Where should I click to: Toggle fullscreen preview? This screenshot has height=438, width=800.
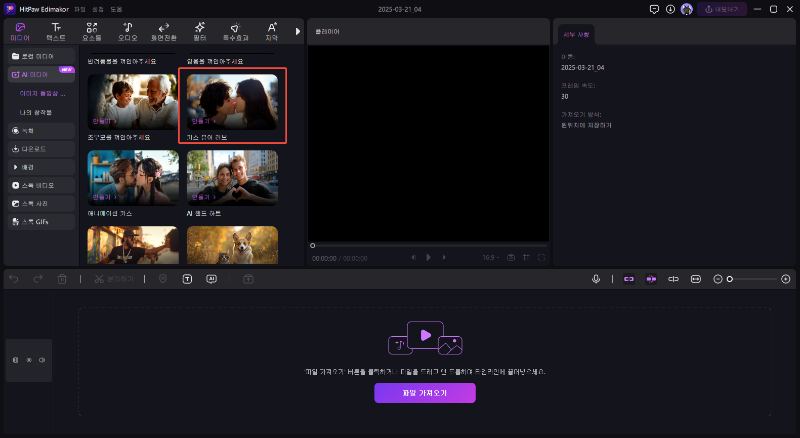tap(541, 258)
